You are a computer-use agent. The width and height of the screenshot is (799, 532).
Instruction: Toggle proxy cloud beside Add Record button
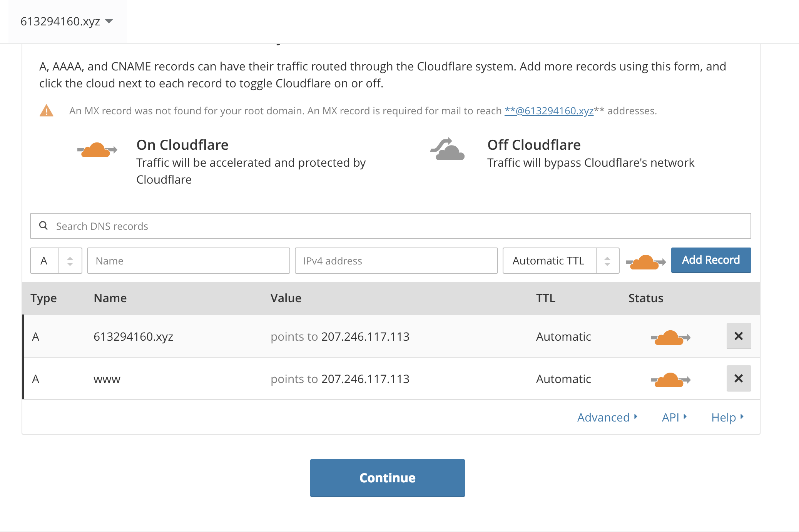click(x=646, y=262)
